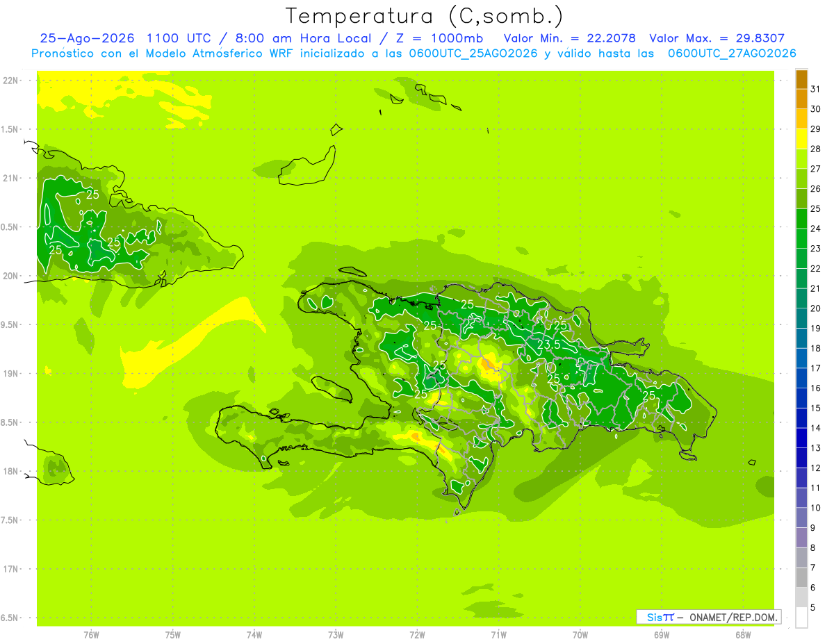This screenshot has width=834, height=644.
Task: Click the "Sis" logo text in credit box
Action: [655, 617]
